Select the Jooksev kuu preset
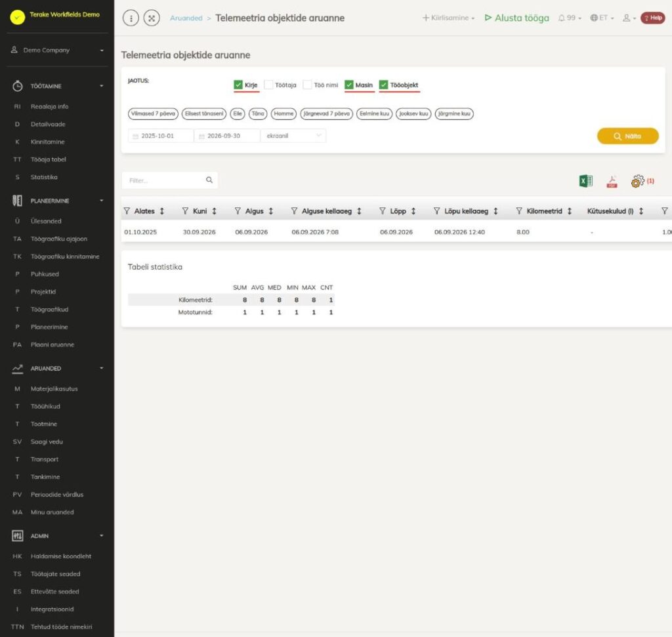672x637 pixels. click(413, 114)
